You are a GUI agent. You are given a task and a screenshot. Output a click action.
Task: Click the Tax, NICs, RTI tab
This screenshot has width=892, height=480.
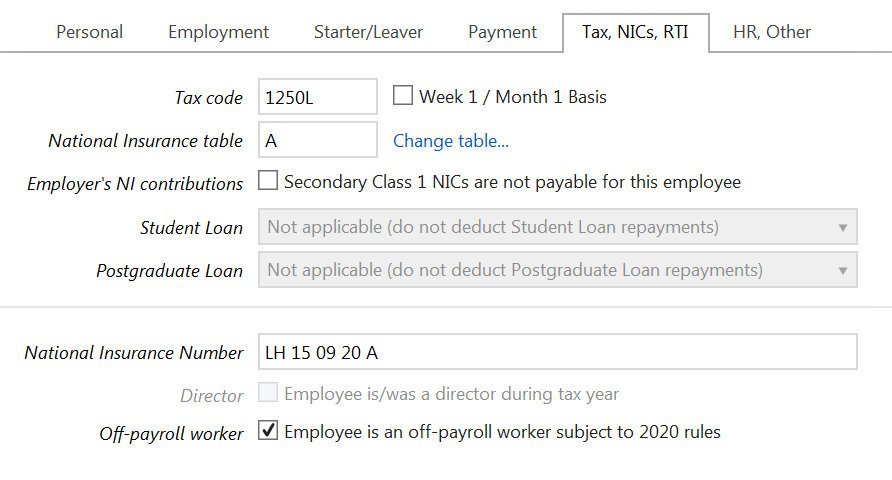[635, 32]
